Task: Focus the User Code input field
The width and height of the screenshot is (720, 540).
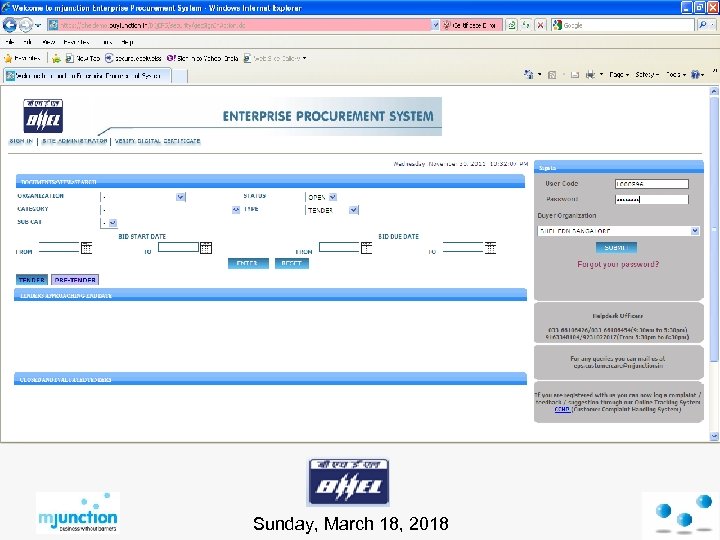Action: click(652, 184)
